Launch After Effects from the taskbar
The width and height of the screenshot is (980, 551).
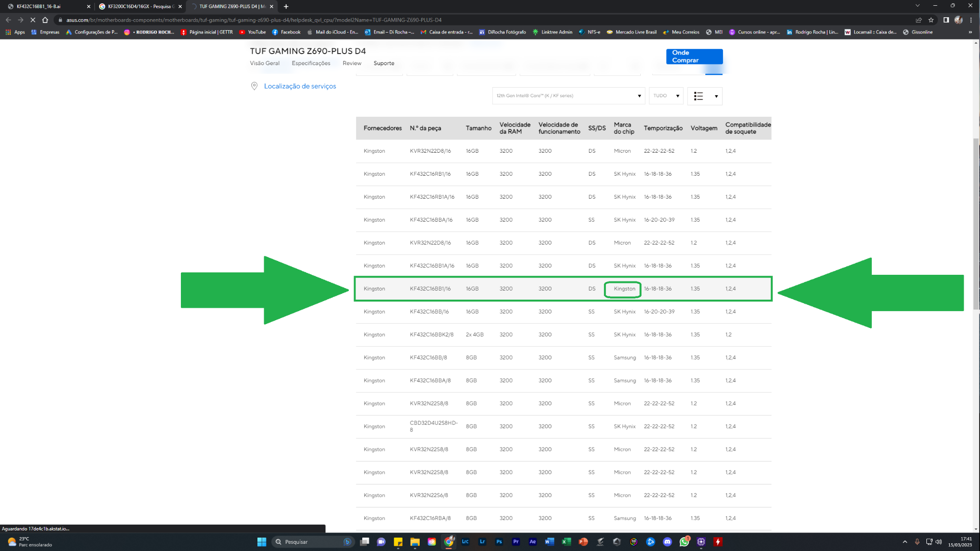pos(533,541)
